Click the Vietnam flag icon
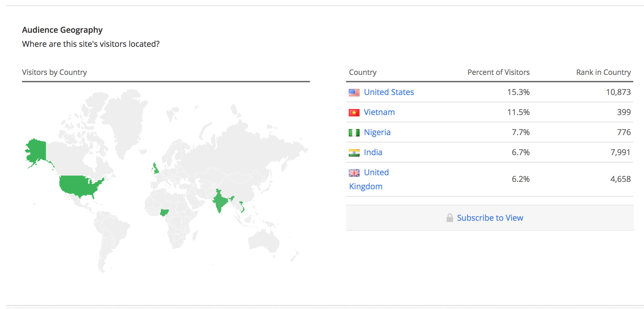 click(354, 113)
